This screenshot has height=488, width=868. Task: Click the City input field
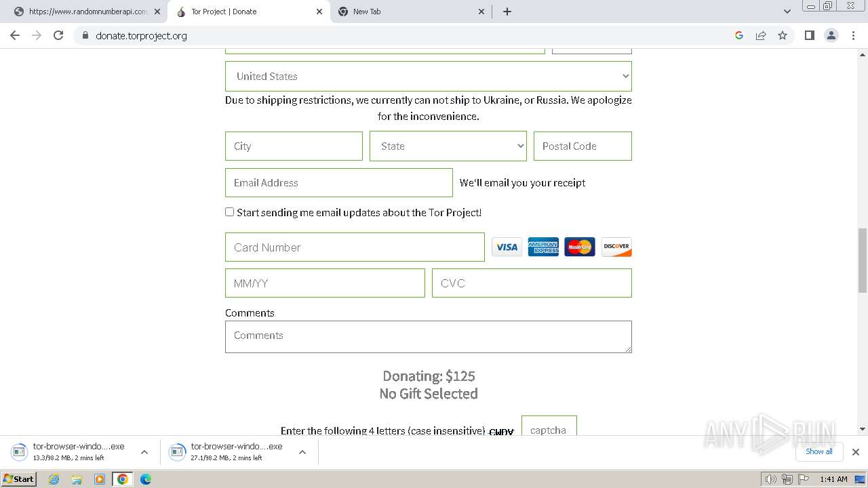click(x=294, y=146)
